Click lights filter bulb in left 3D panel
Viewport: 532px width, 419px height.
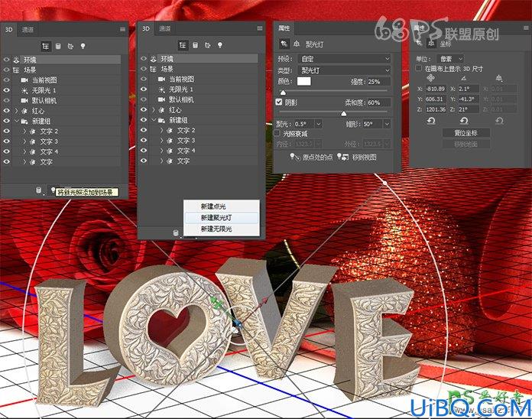tap(83, 46)
